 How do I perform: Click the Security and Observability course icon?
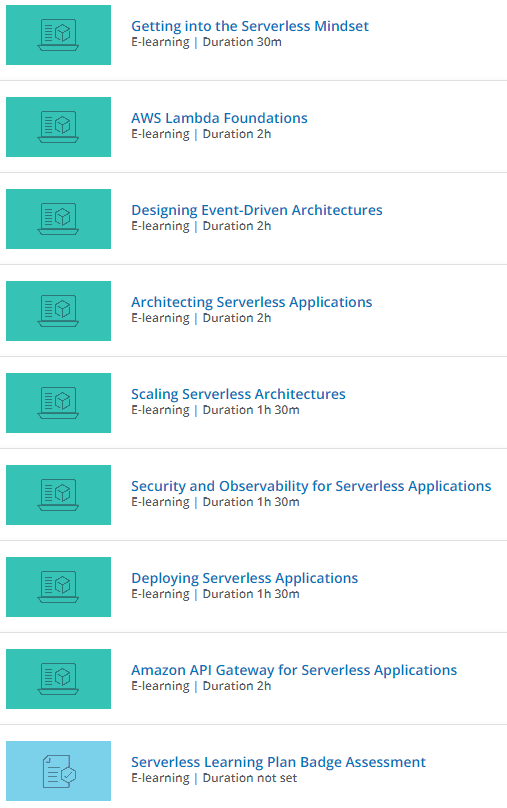pyautogui.click(x=58, y=495)
